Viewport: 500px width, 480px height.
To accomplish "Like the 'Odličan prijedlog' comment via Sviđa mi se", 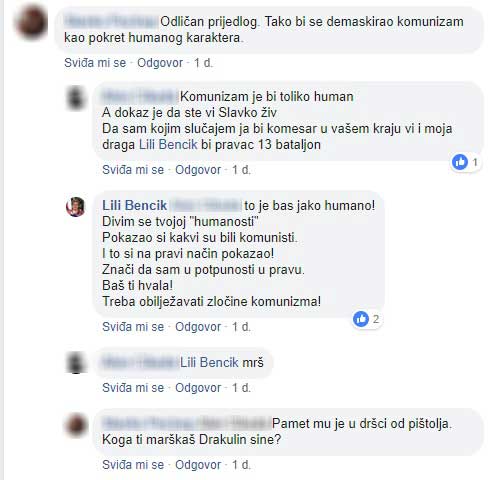I will click(95, 63).
